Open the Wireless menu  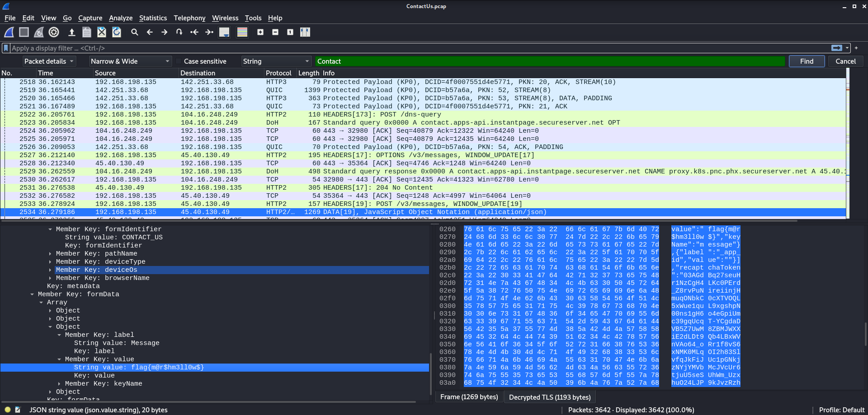point(225,18)
